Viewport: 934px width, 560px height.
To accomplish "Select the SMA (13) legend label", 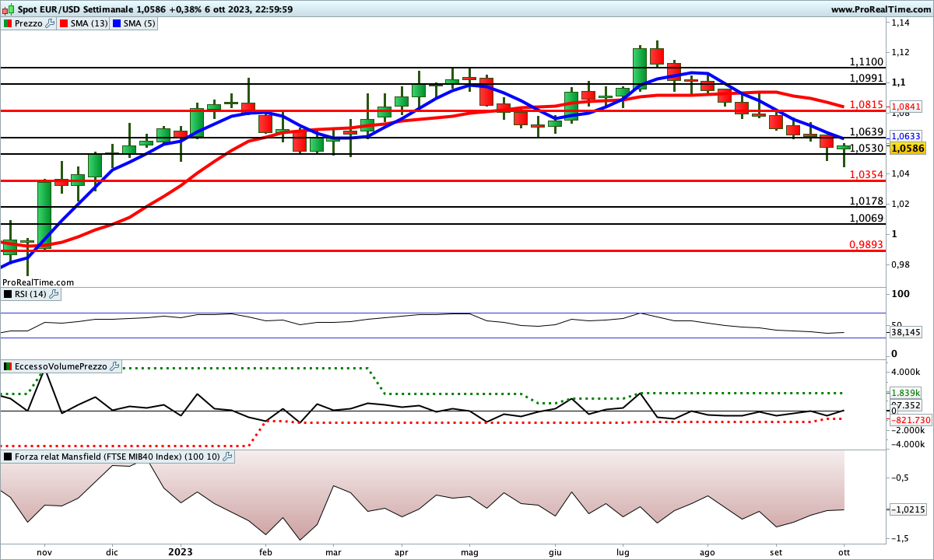I will click(x=89, y=23).
